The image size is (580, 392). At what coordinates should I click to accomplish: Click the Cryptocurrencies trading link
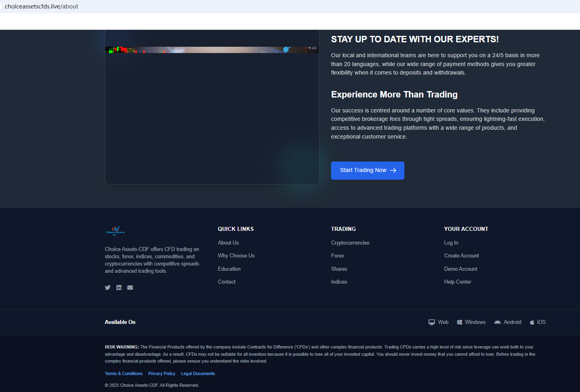point(350,243)
